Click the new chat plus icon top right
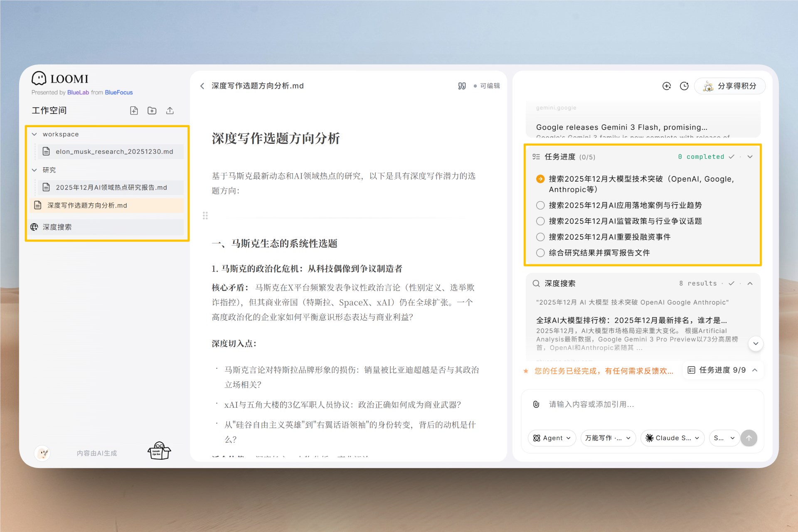798x532 pixels. click(666, 86)
